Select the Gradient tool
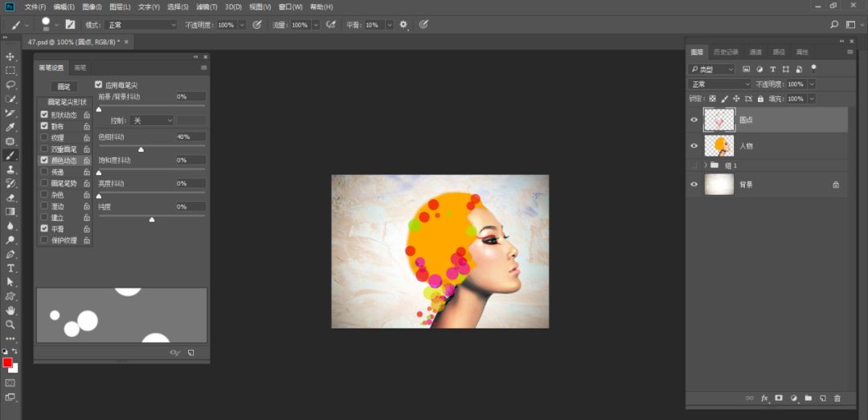The image size is (868, 420). point(10,211)
